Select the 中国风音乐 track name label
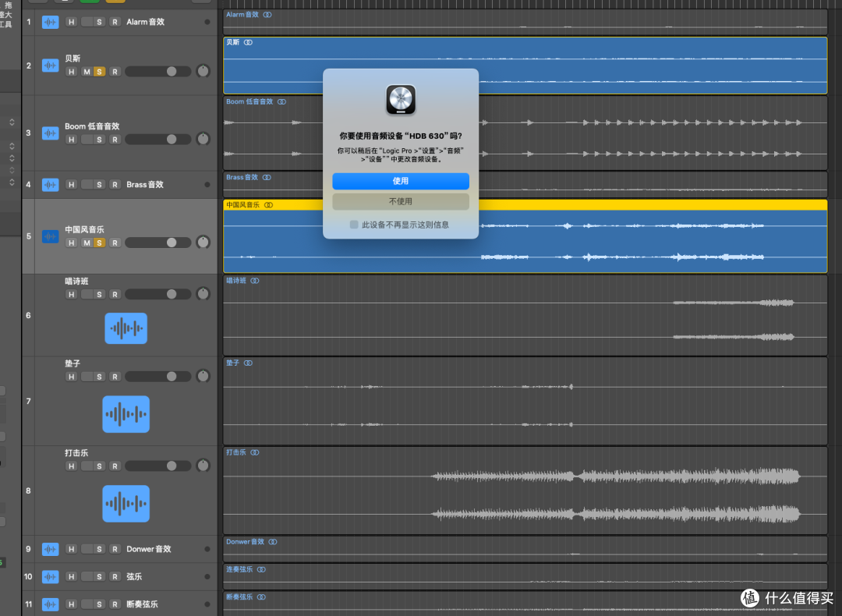 pyautogui.click(x=84, y=229)
